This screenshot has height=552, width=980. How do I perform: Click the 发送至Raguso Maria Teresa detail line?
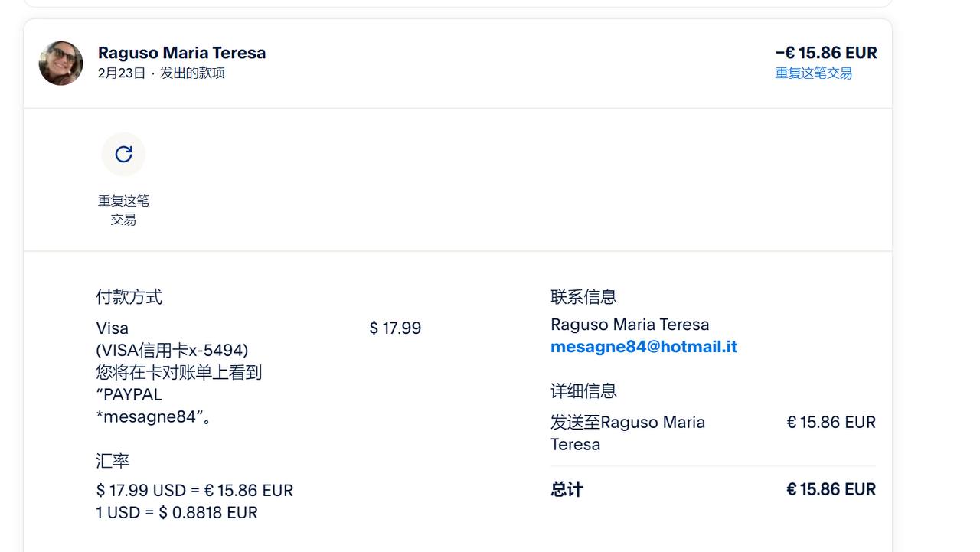[627, 433]
